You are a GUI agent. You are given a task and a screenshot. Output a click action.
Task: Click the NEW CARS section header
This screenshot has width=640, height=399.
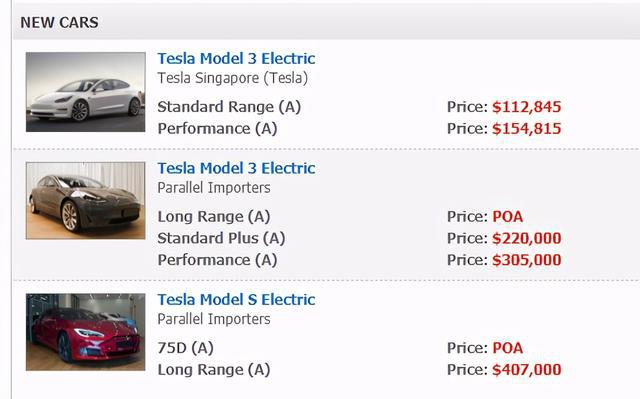(59, 22)
